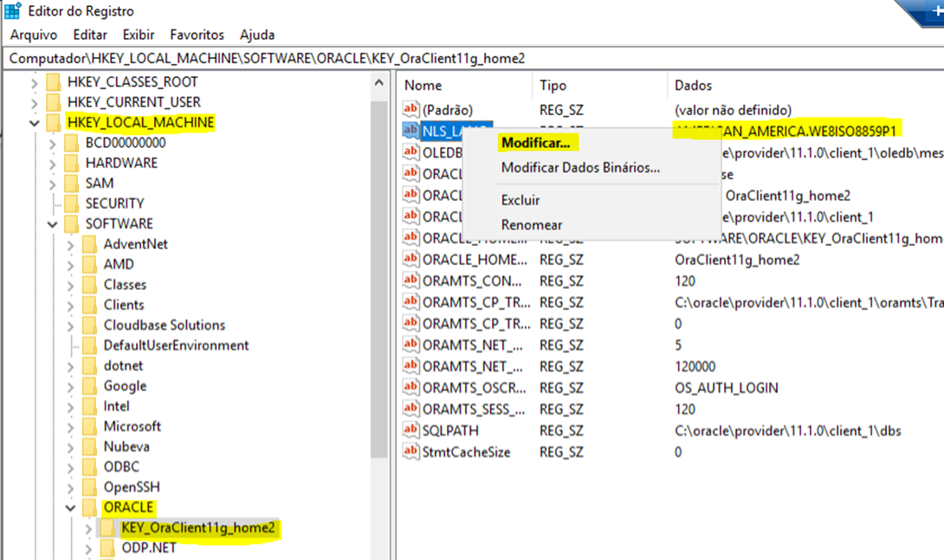Expand the BCD00000000 key
Screen dimensions: 944x560
click(x=52, y=143)
